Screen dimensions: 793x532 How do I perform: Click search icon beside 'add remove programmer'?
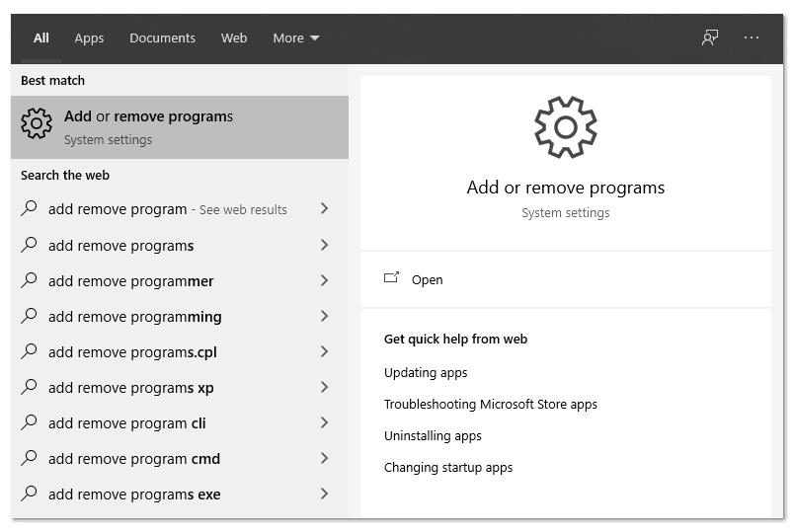[x=30, y=280]
